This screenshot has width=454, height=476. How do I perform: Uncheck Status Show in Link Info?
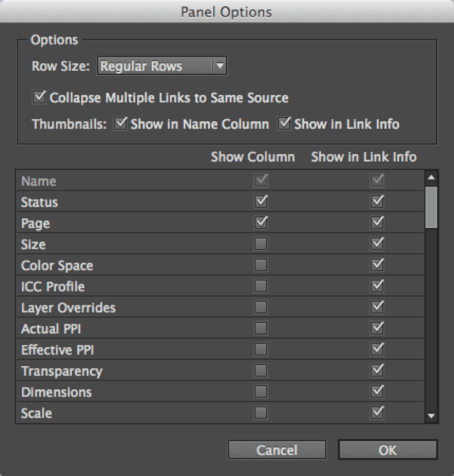[x=376, y=201]
